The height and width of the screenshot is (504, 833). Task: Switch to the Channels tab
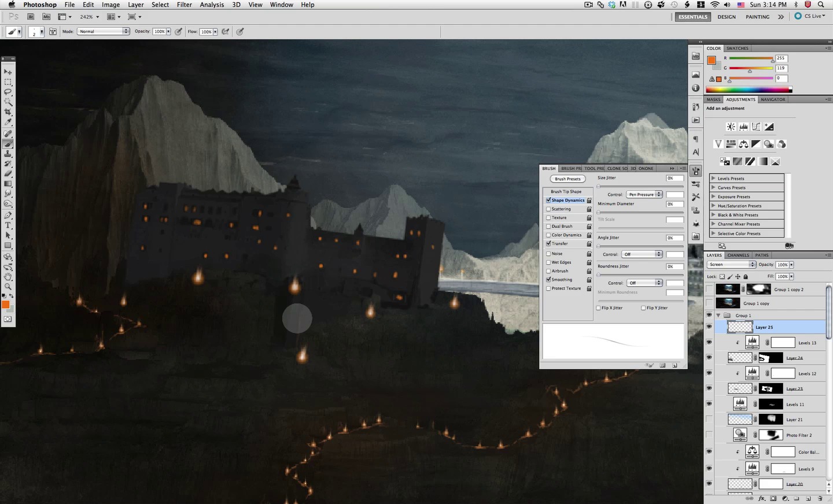click(x=738, y=255)
